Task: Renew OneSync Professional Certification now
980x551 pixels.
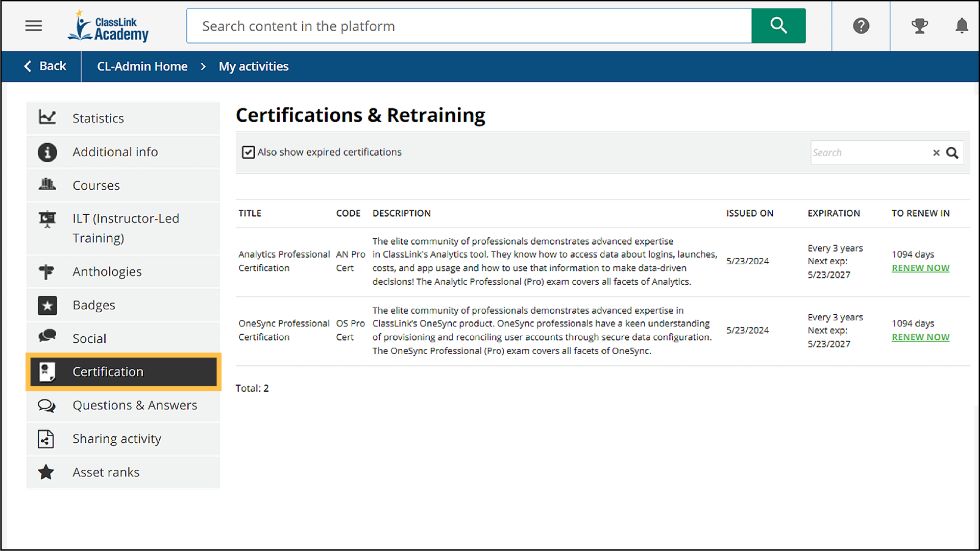Action: click(920, 337)
